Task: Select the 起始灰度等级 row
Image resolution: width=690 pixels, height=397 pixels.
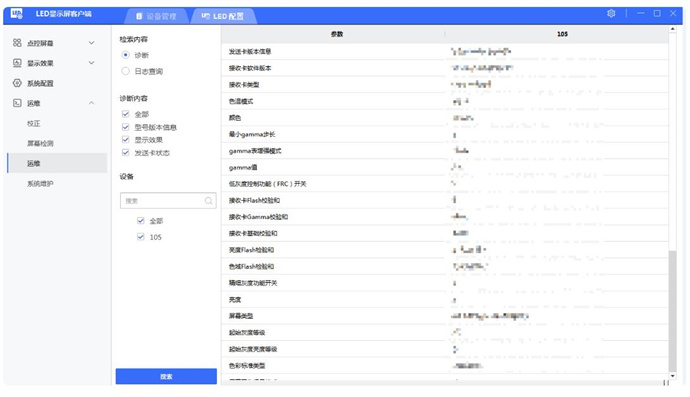Action: [x=445, y=332]
